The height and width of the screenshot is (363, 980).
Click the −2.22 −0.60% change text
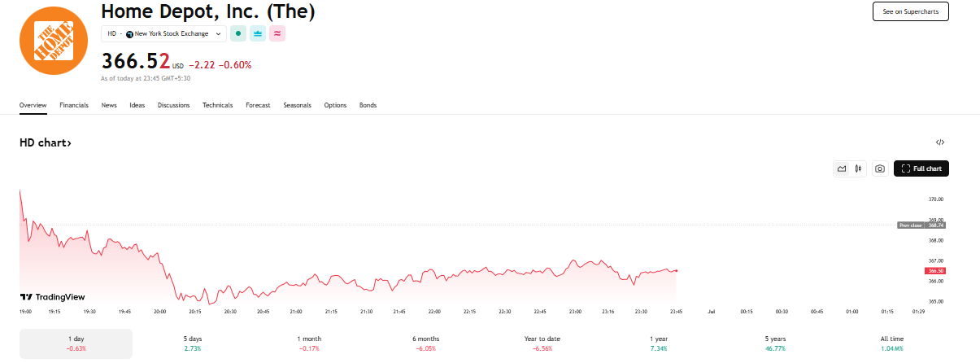[220, 65]
